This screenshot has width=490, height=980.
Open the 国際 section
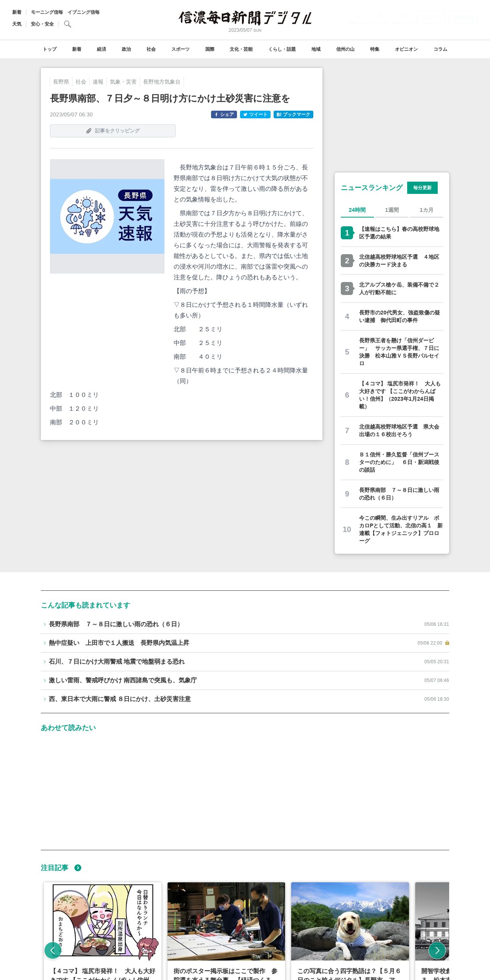pos(210,49)
